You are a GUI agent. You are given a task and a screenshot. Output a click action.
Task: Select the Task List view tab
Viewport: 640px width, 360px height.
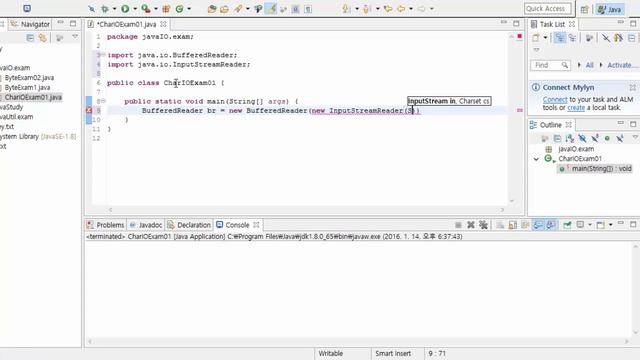coord(552,24)
